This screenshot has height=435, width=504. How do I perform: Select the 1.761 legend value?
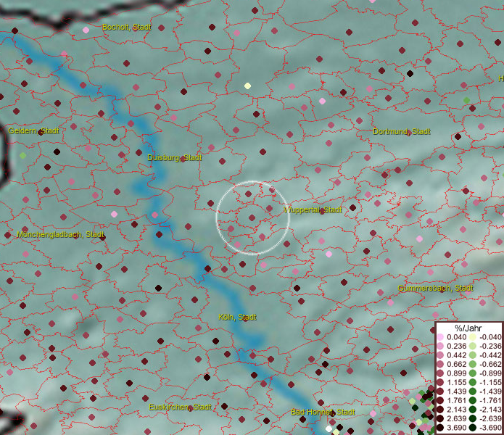point(456,400)
